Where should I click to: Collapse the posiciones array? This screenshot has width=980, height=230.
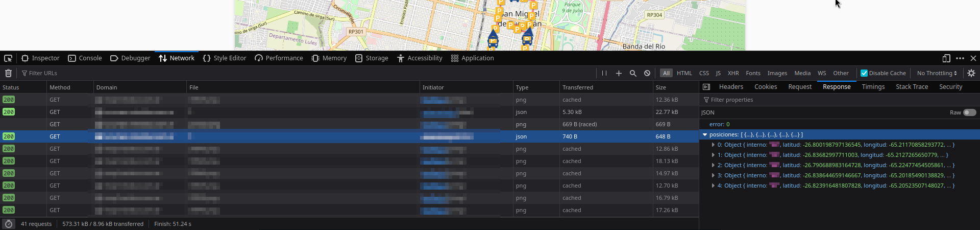coord(705,135)
